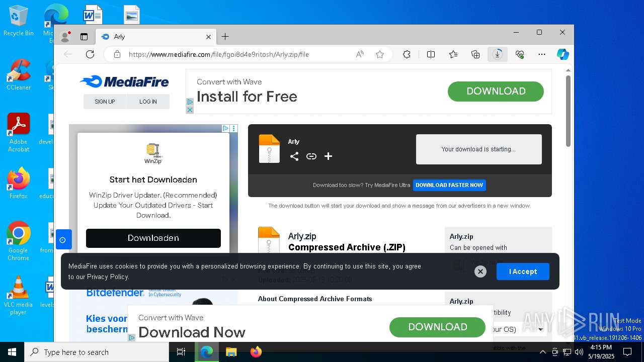Open Google Chrome desktop shortcut
644x362 pixels.
coord(19,241)
